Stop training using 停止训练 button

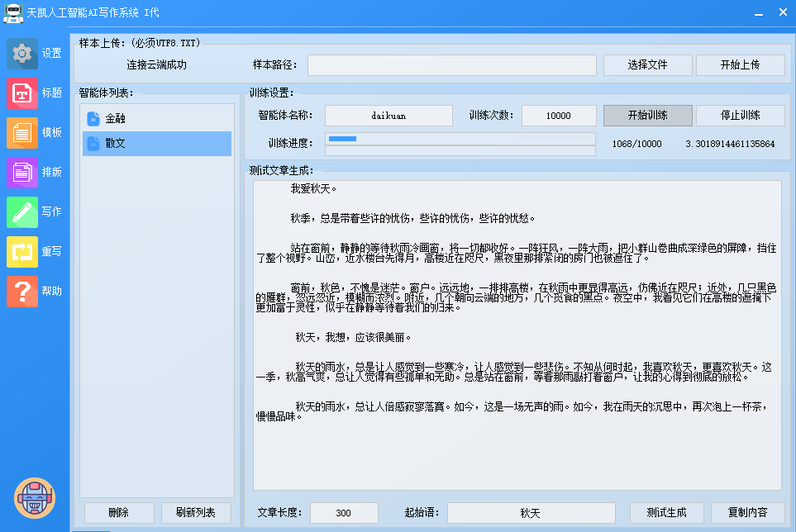pyautogui.click(x=740, y=116)
